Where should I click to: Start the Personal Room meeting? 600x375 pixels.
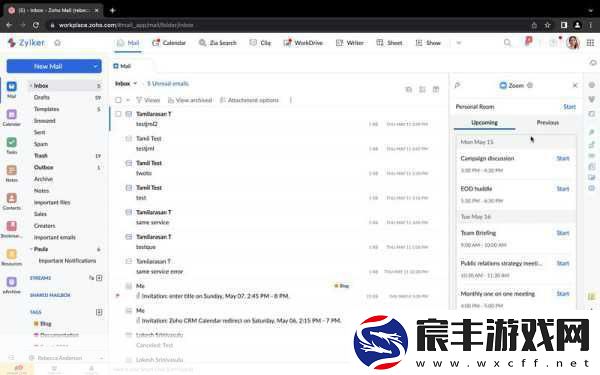569,107
